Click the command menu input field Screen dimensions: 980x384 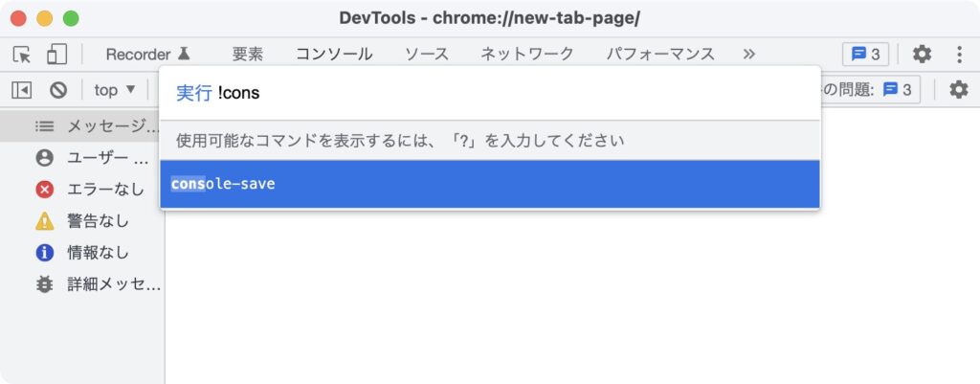pyautogui.click(x=517, y=93)
